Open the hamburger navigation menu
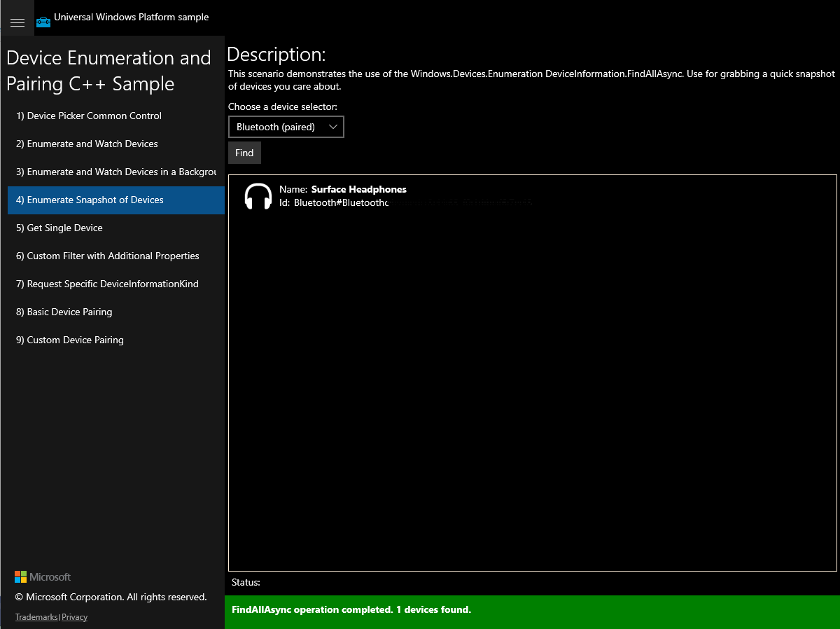This screenshot has width=840, height=629. (17, 23)
